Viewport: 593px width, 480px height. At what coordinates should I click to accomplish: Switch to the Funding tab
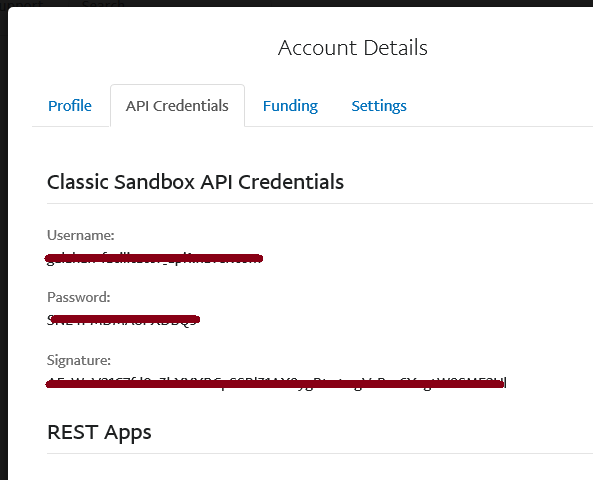[290, 106]
